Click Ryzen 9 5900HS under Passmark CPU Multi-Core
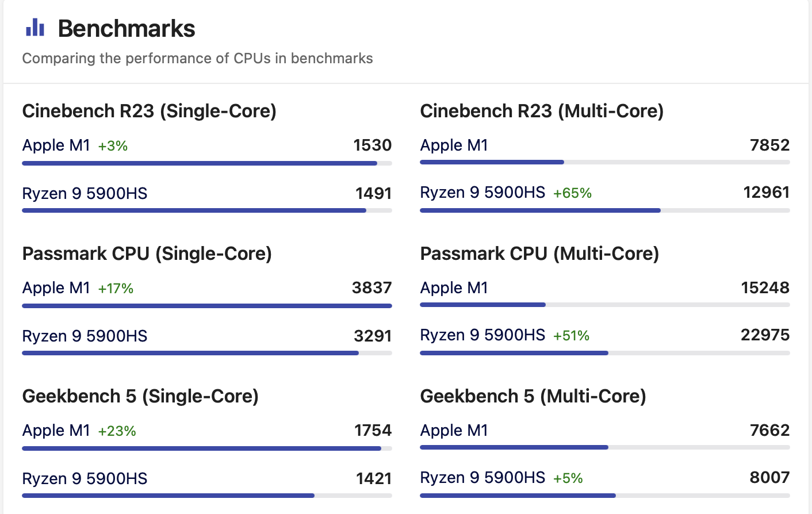This screenshot has height=514, width=812. pos(482,335)
